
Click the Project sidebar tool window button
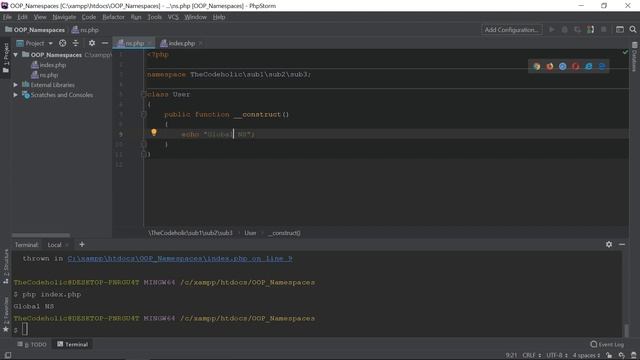(6, 58)
